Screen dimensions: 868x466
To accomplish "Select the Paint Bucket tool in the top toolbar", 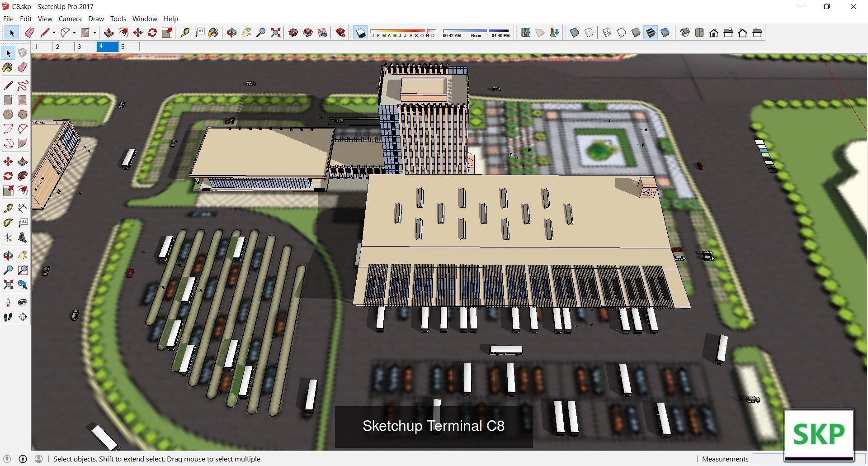I will click(213, 33).
